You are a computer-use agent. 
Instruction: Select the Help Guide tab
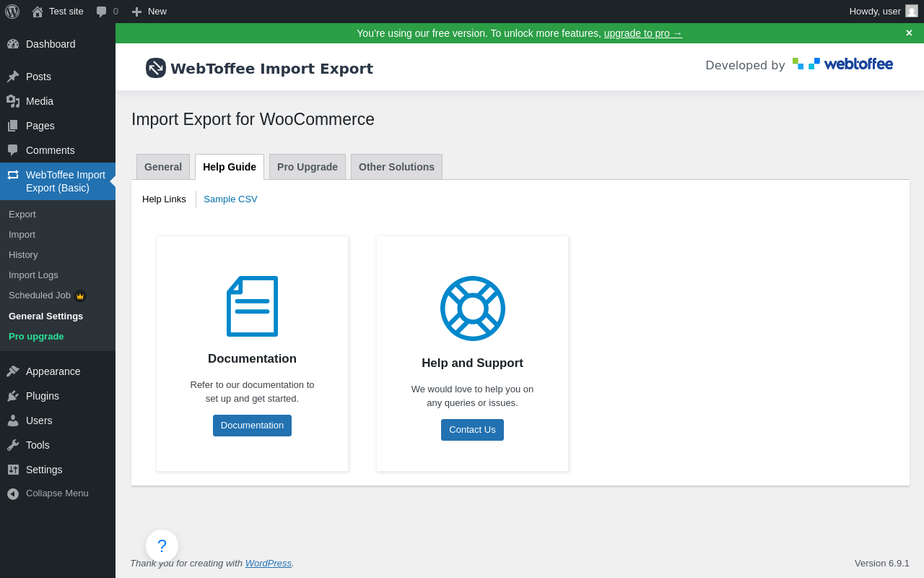pos(230,167)
